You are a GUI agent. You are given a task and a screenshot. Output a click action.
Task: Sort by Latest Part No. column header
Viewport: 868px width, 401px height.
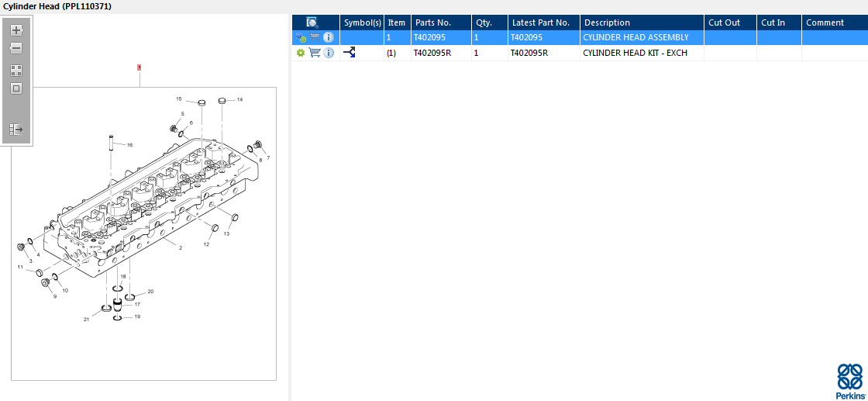[543, 22]
